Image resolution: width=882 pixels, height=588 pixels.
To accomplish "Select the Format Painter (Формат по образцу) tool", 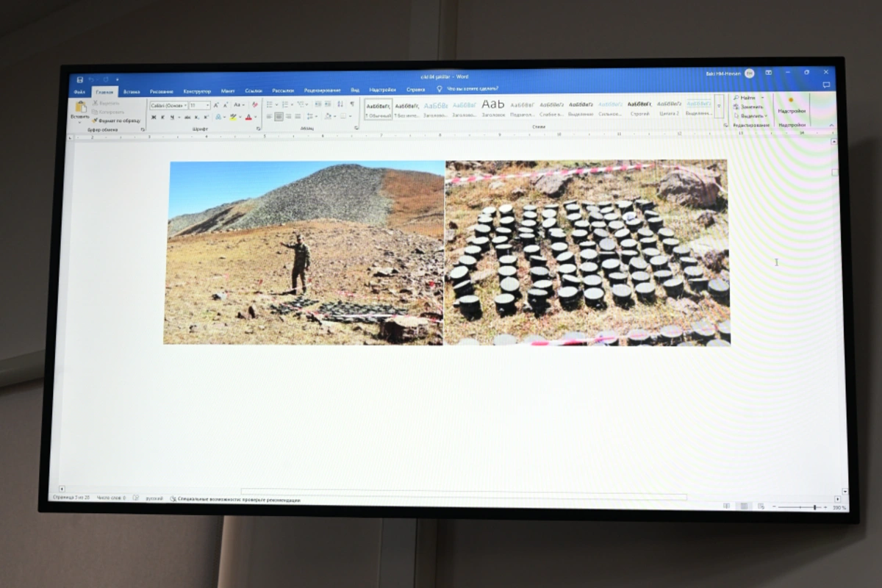I will (x=118, y=121).
